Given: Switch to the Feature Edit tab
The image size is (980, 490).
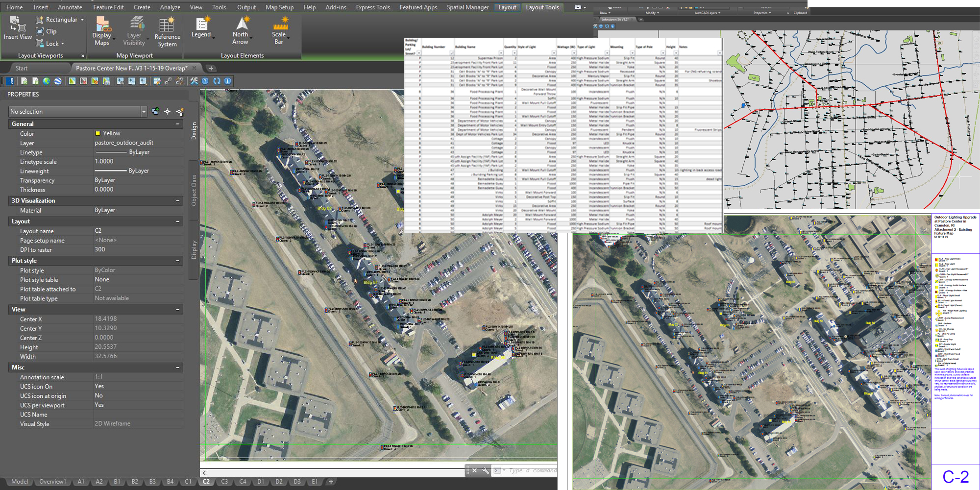Looking at the screenshot, I should coord(108,7).
